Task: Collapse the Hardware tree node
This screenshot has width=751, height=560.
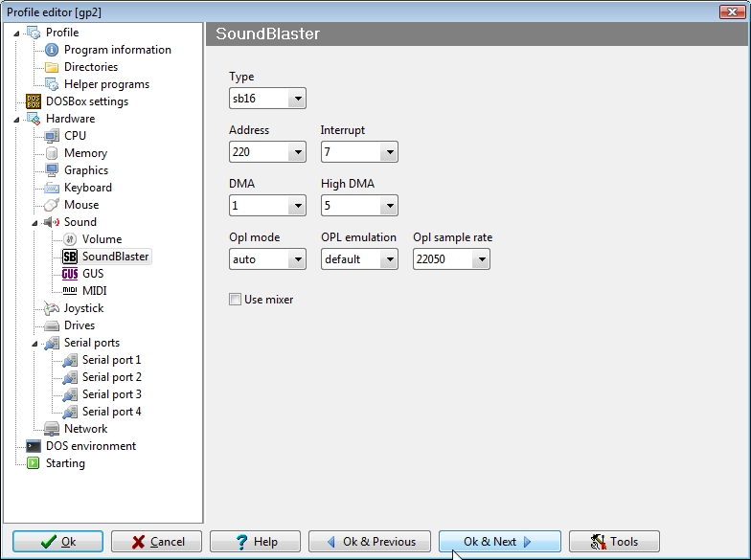Action: [17, 119]
